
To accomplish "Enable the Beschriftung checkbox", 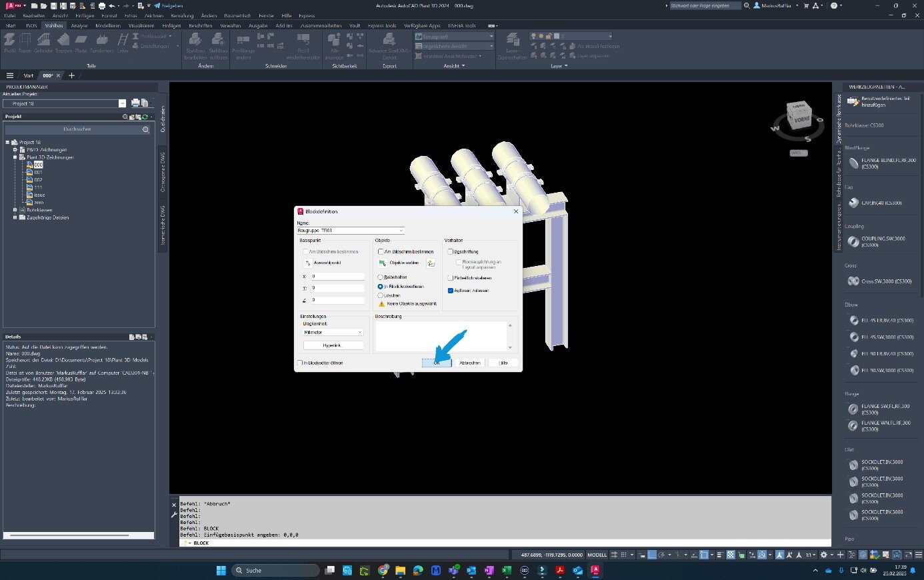I will 451,252.
